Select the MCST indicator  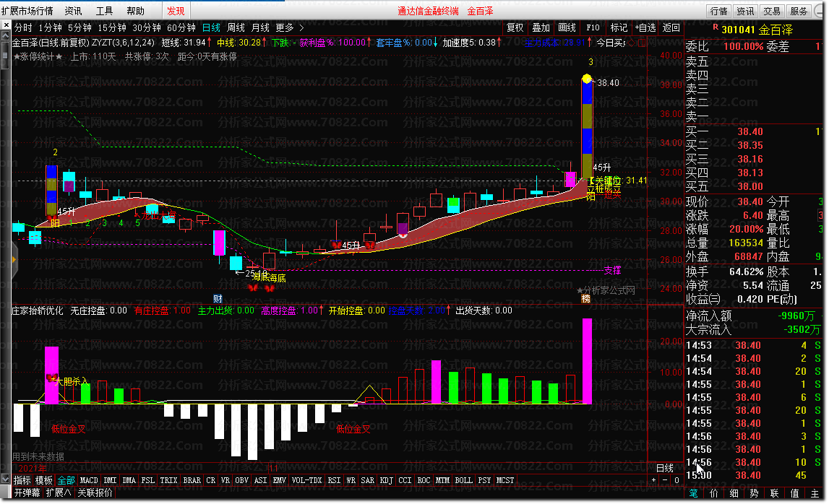click(x=505, y=480)
